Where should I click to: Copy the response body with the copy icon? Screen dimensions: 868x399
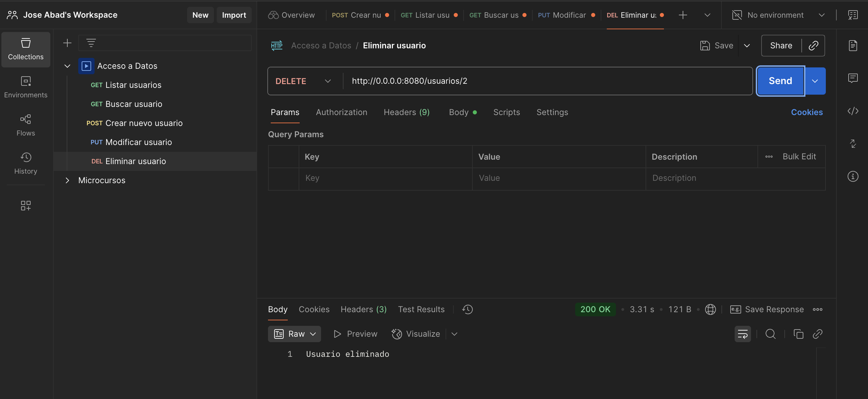coord(798,334)
